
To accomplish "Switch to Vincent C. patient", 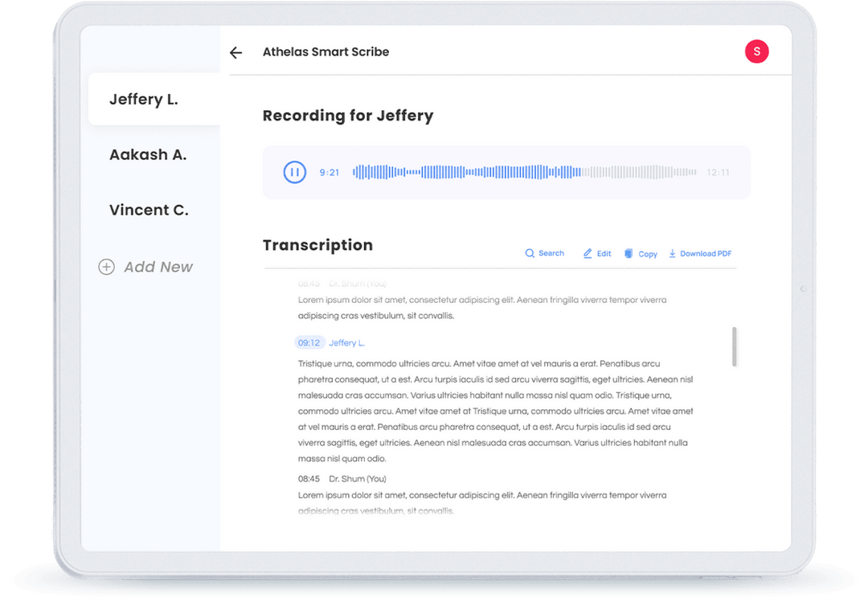I will [x=149, y=211].
